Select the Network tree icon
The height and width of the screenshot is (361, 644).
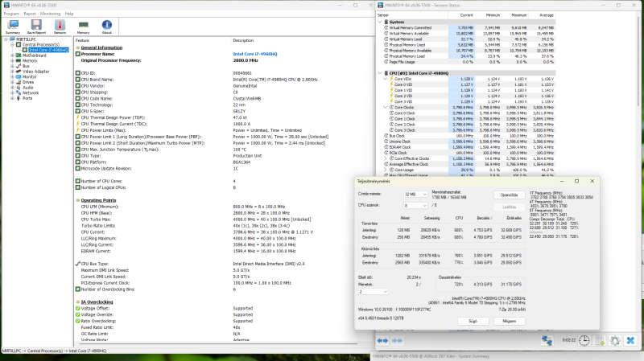coord(19,92)
